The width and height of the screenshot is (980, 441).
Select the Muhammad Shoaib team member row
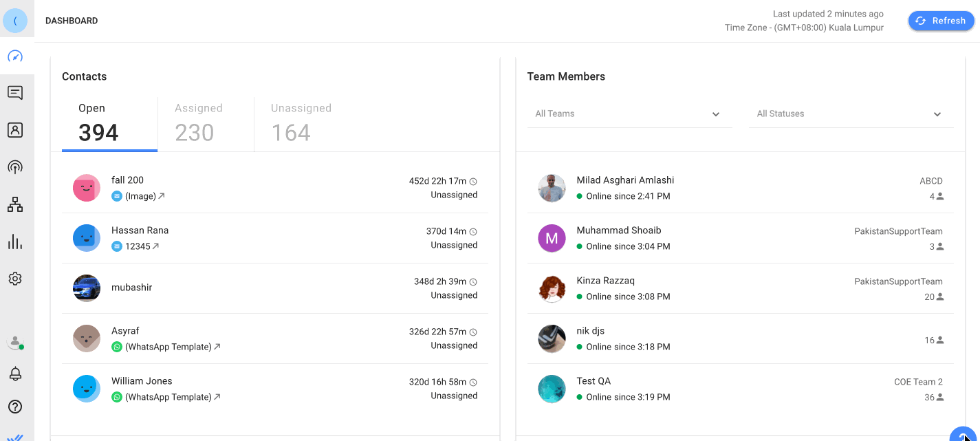(x=740, y=238)
